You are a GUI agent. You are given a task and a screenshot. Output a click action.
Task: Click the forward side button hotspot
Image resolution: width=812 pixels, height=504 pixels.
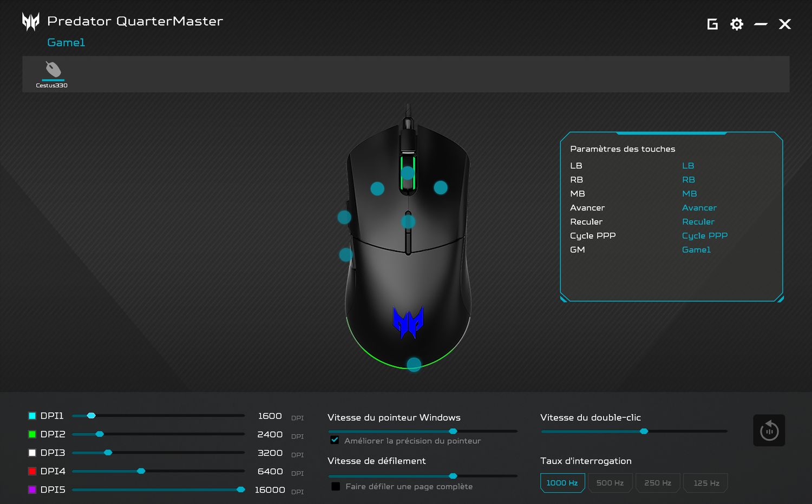[344, 217]
